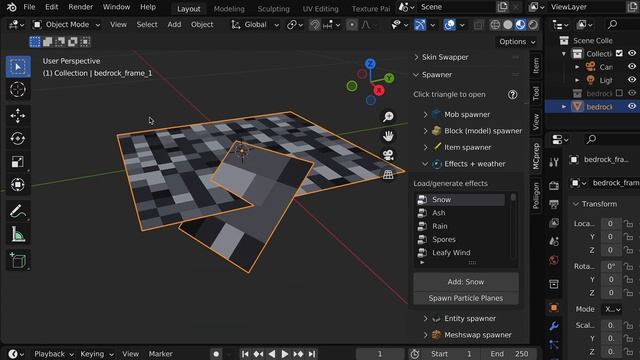The height and width of the screenshot is (360, 640).
Task: Click the zoom view magnifier icon
Action: pos(388,117)
